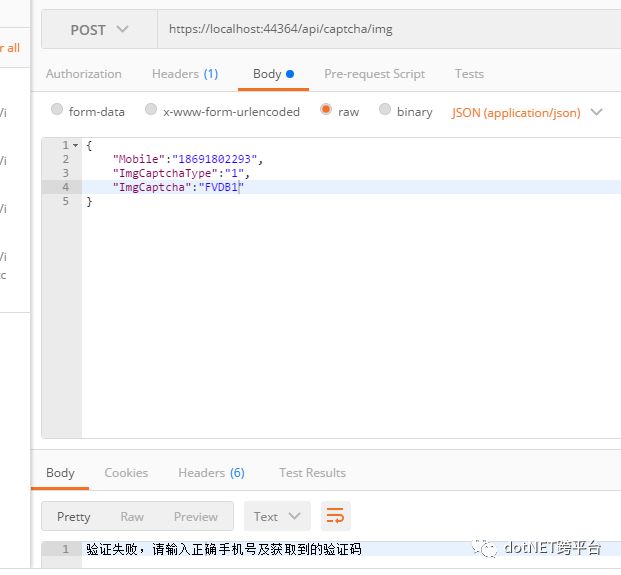Switch the response view to Pretty
Image resolution: width=621 pixels, height=575 pixels.
pos(74,517)
